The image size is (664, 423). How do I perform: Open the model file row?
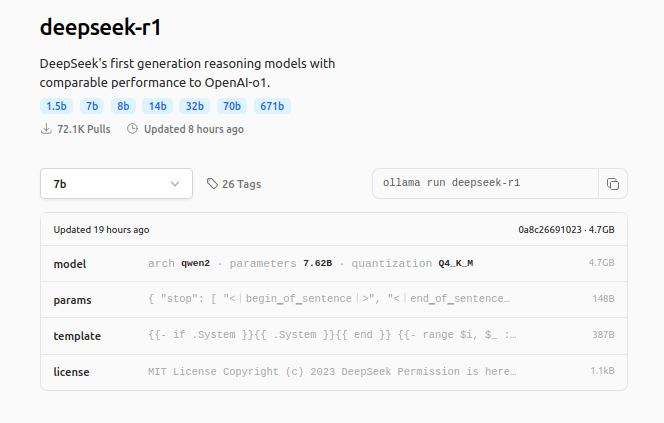(x=334, y=263)
